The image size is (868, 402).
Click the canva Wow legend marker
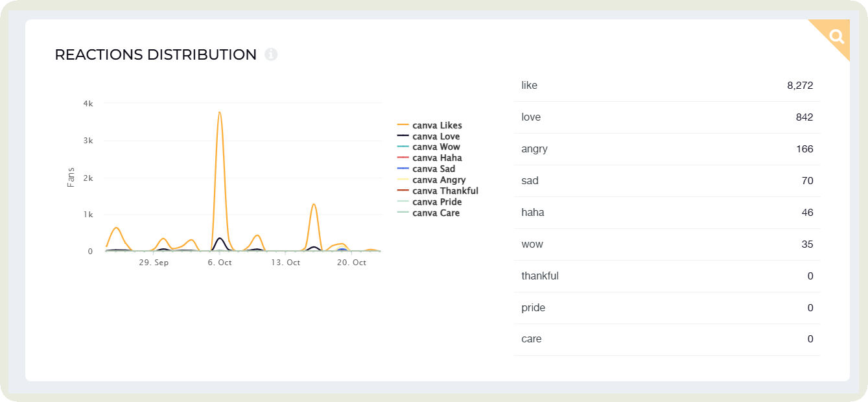402,147
